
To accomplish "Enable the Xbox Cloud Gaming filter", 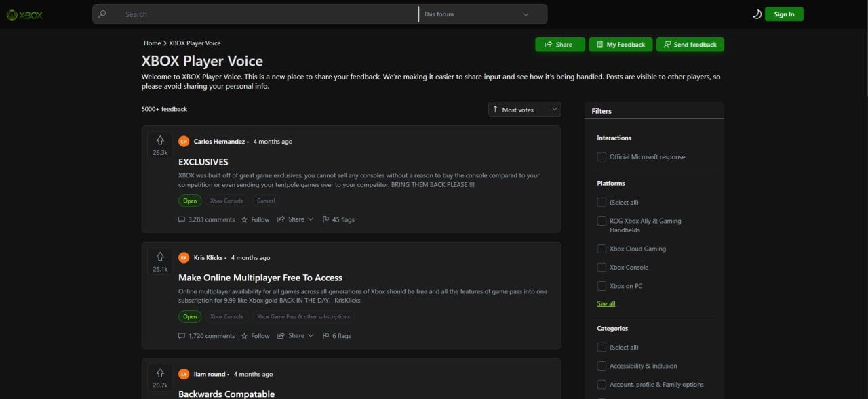I will tap(601, 249).
